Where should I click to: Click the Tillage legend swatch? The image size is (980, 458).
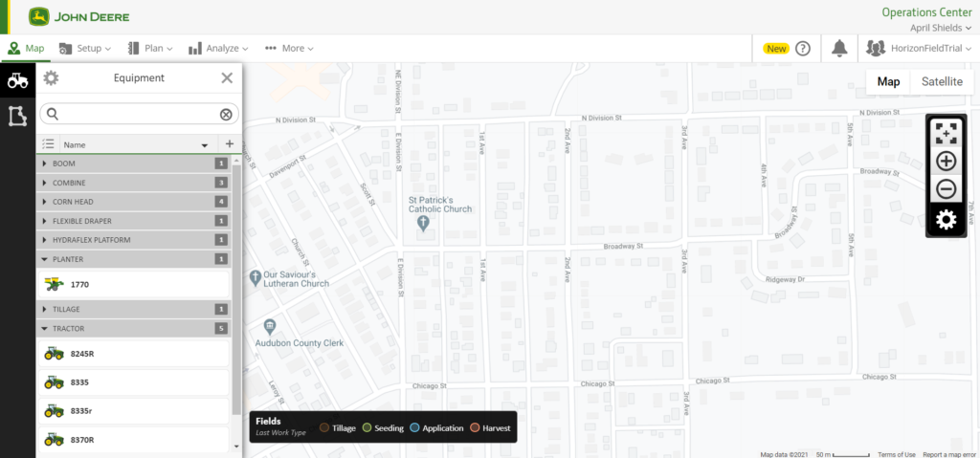tap(324, 428)
